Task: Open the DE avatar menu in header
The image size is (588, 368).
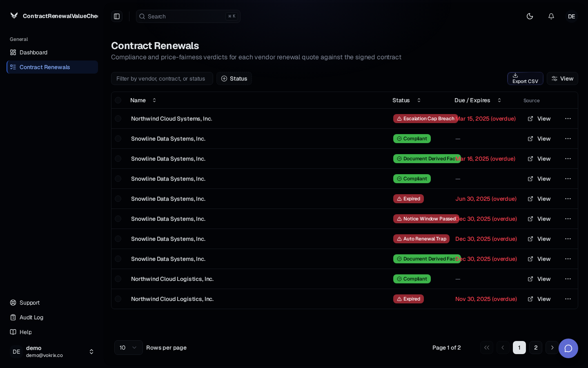Action: [572, 16]
